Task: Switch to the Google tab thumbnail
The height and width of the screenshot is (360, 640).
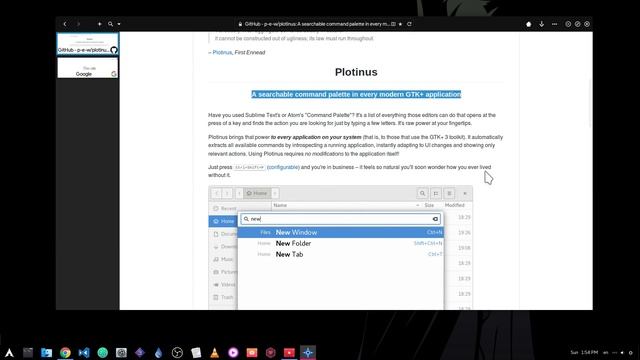Action: pos(88,68)
